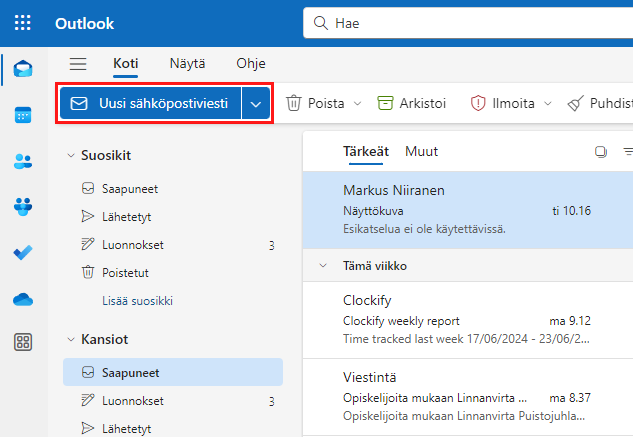This screenshot has width=633, height=437.
Task: Switch to the Ohje tab
Action: tap(251, 63)
